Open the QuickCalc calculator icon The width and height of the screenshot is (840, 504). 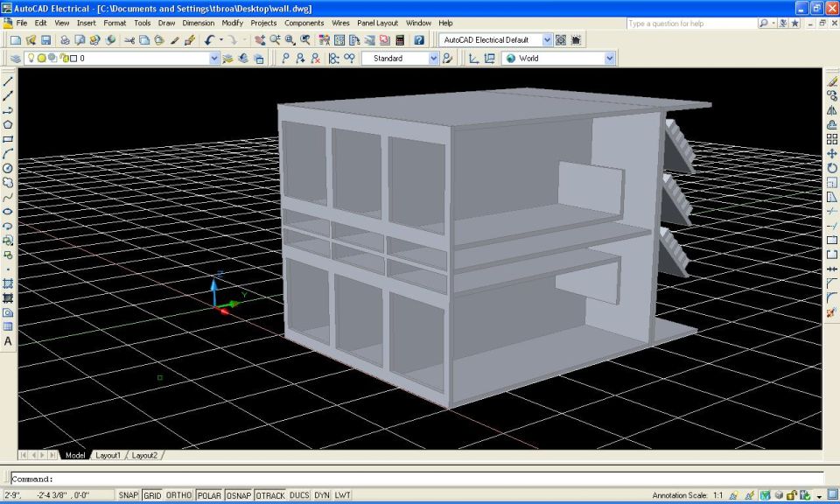tap(400, 40)
